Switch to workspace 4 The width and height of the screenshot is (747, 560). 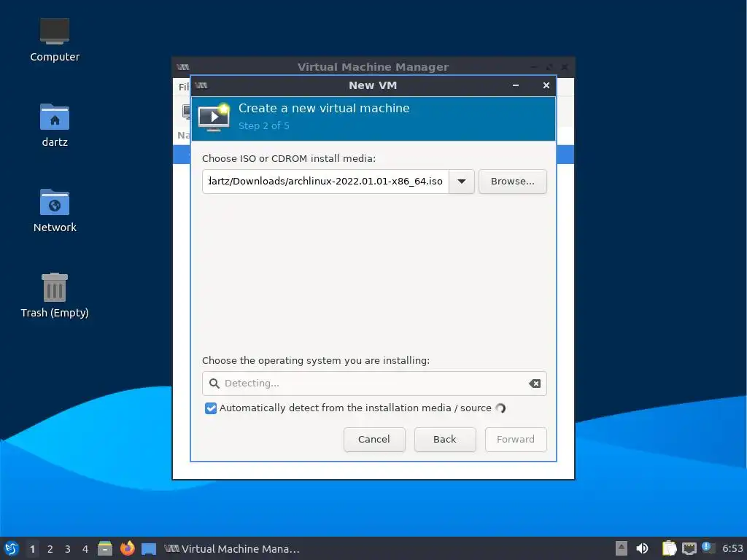[85, 549]
